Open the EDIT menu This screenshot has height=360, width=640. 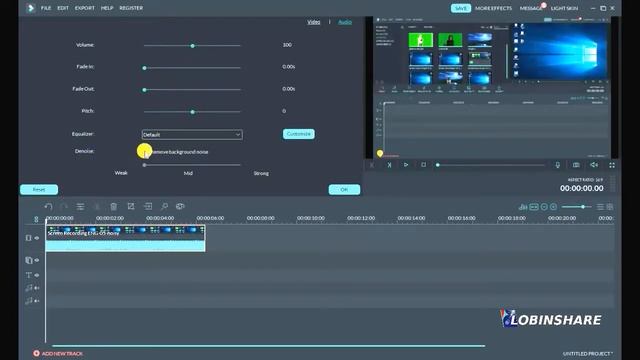coord(63,8)
